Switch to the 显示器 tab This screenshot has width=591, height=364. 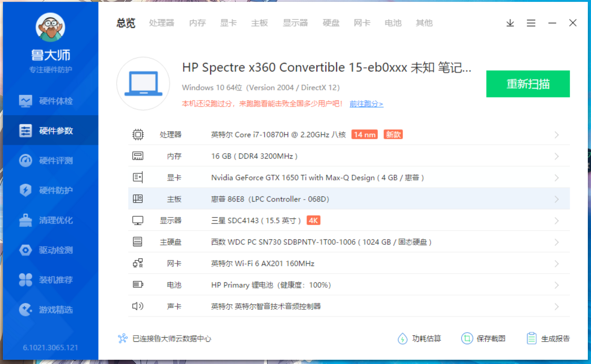[x=295, y=23]
